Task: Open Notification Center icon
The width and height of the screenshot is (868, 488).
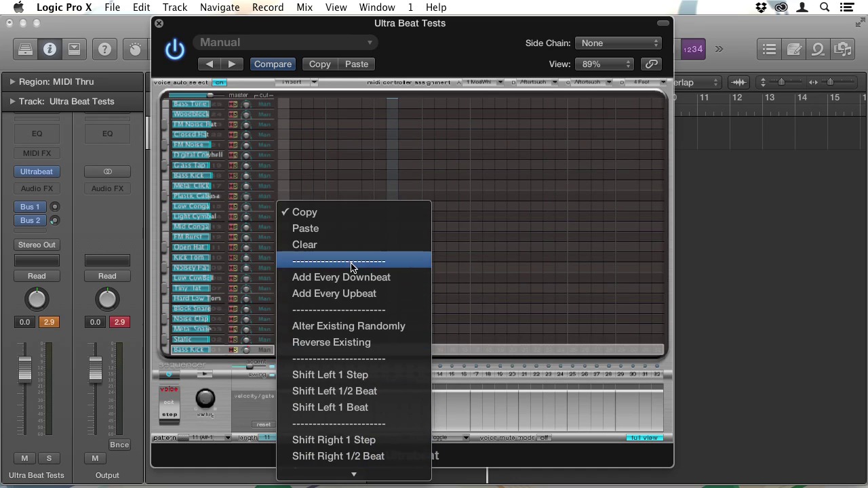Action: (847, 7)
